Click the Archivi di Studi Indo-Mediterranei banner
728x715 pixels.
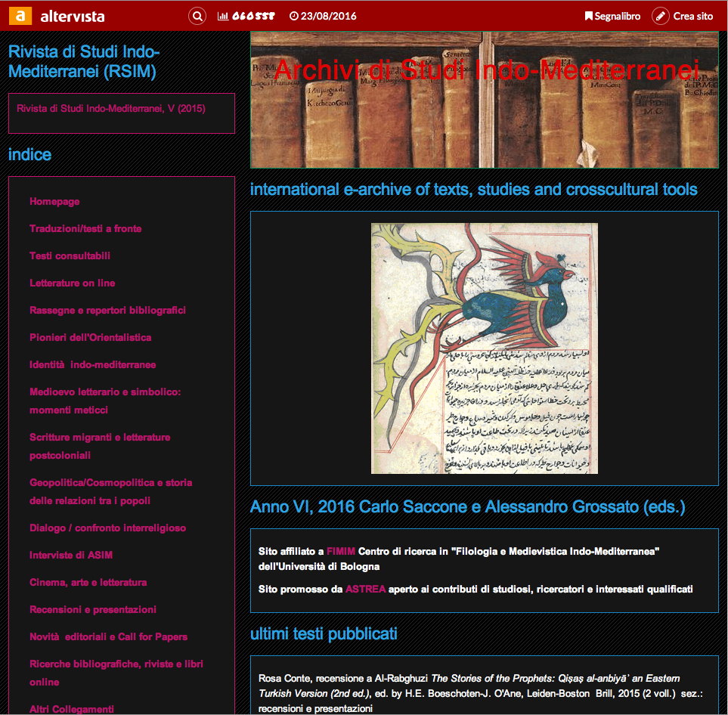485,100
